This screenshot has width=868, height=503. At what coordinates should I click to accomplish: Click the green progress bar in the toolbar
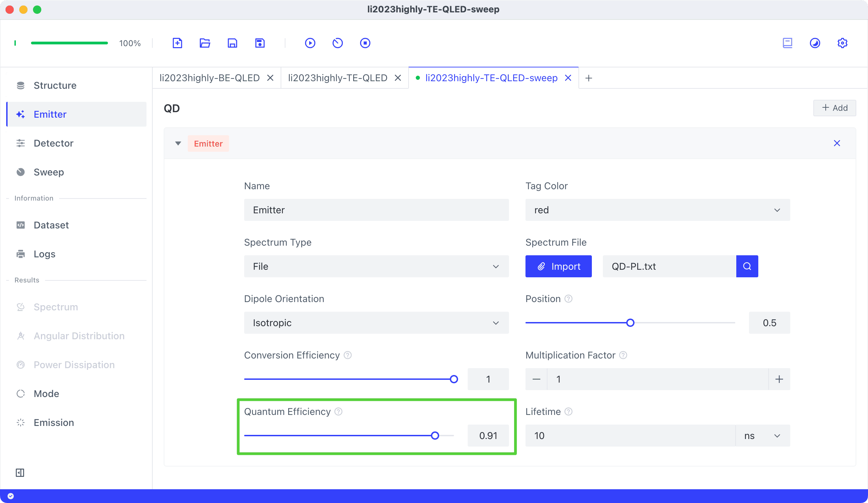pyautogui.click(x=69, y=43)
